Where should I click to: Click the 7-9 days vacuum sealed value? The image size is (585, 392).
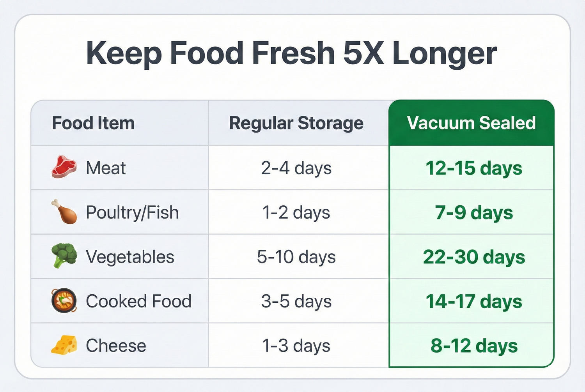point(473,213)
